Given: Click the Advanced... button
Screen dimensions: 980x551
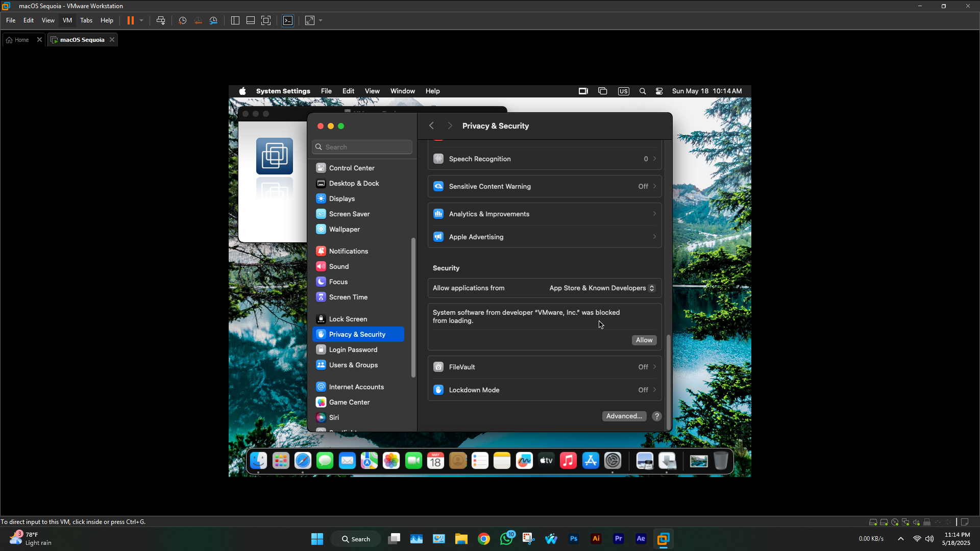Looking at the screenshot, I should coord(624,416).
